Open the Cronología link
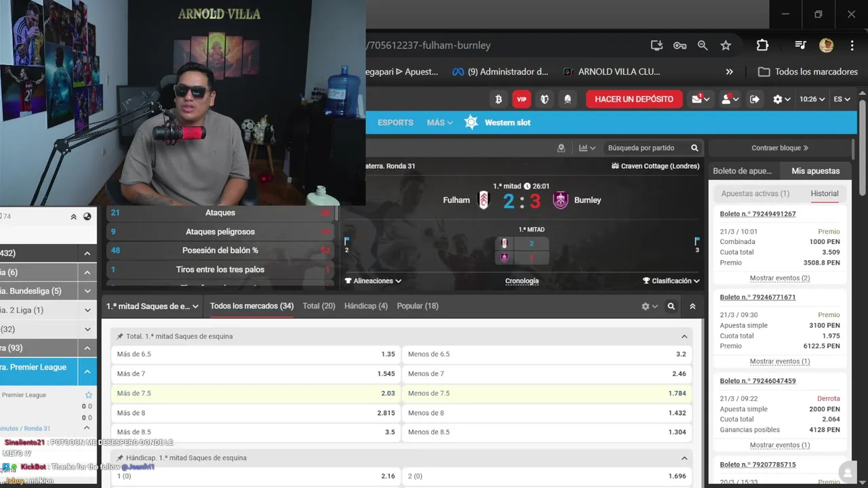Image resolution: width=868 pixels, height=488 pixels. point(522,281)
